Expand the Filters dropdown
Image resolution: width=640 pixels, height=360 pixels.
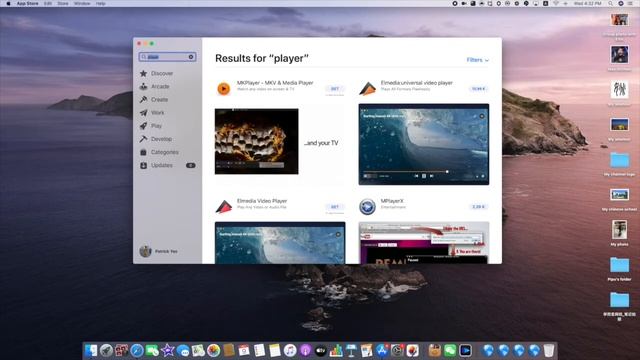coord(477,60)
